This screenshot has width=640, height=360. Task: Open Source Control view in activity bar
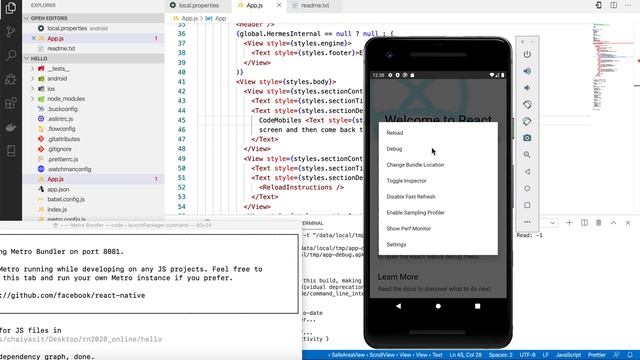(11, 31)
